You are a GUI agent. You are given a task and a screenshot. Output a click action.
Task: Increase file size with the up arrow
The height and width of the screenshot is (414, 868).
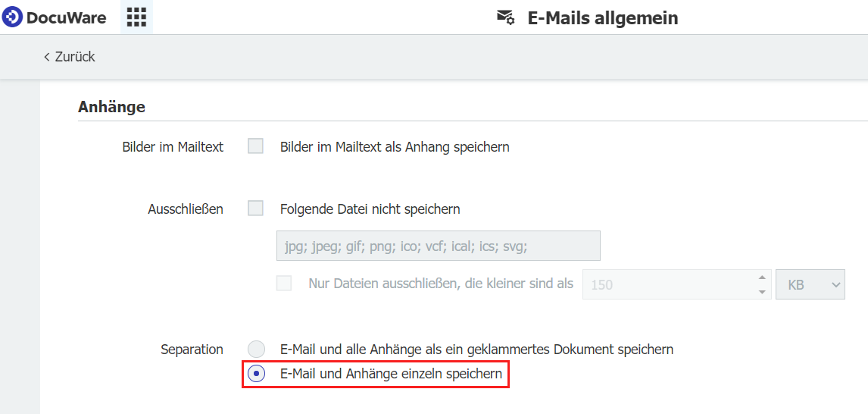point(761,278)
